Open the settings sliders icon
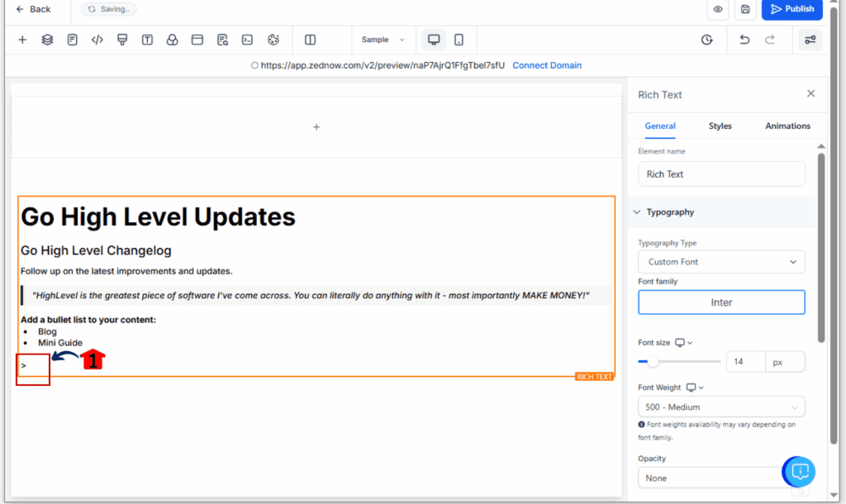846x504 pixels. pyautogui.click(x=810, y=40)
